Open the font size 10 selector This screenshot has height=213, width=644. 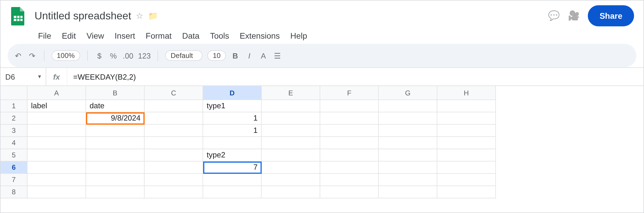(217, 56)
